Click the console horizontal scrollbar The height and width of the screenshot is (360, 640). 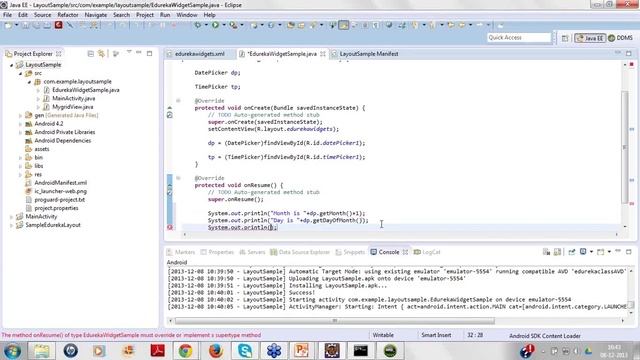335,321
